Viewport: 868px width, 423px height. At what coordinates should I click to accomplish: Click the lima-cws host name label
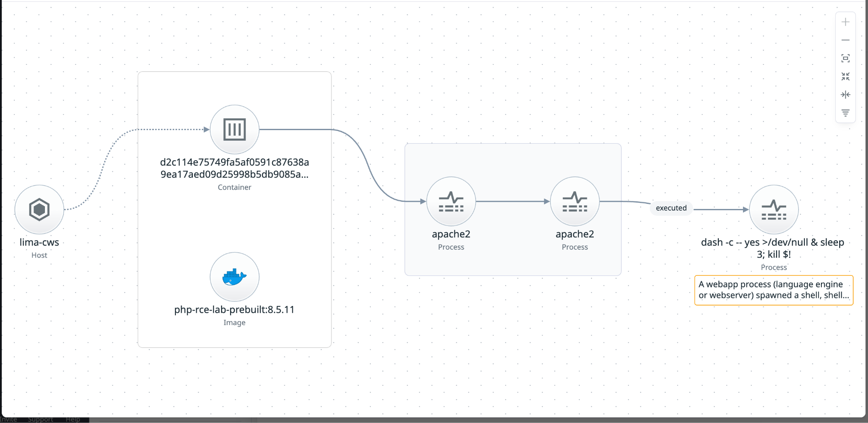pyautogui.click(x=39, y=242)
